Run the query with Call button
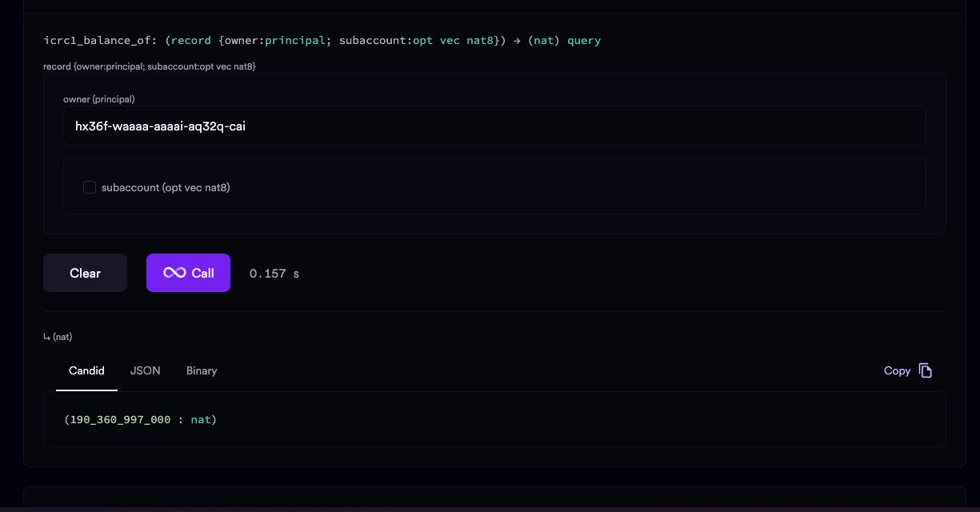This screenshot has height=512, width=980. coord(188,273)
